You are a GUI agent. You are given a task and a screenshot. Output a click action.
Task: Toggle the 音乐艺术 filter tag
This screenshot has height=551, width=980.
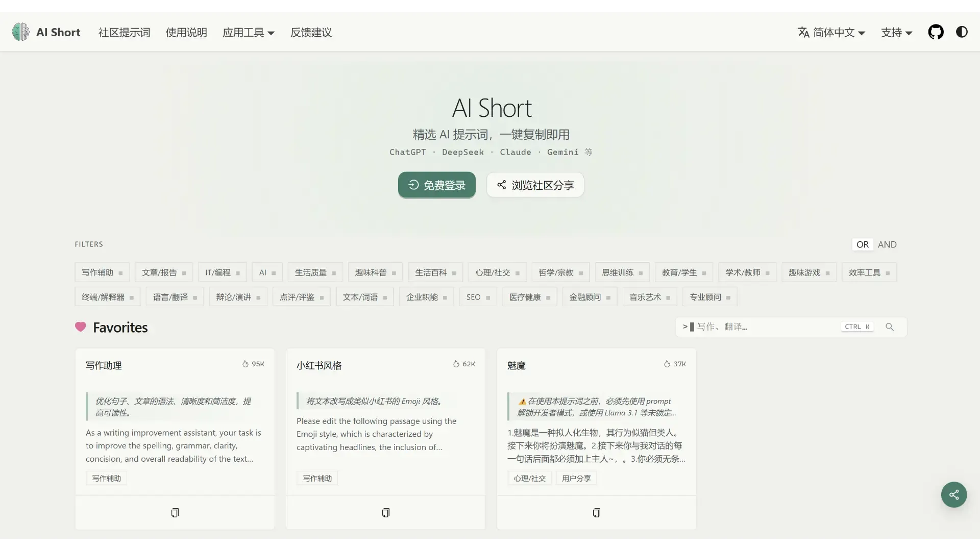tap(650, 297)
